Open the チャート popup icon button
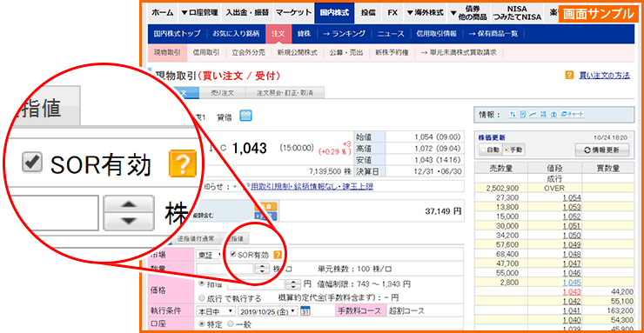Screen dimensions: 644x333 point(572,115)
